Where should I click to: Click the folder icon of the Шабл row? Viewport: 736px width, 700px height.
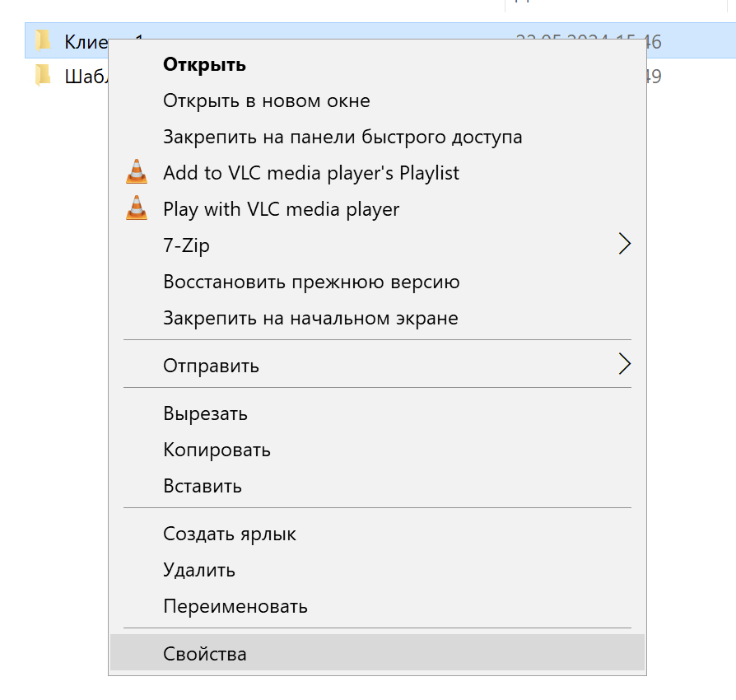click(x=44, y=77)
